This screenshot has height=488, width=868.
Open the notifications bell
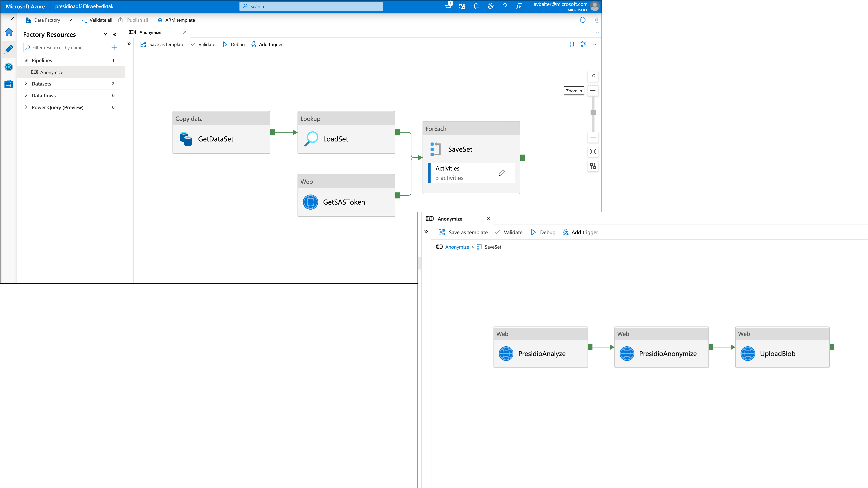tap(476, 6)
